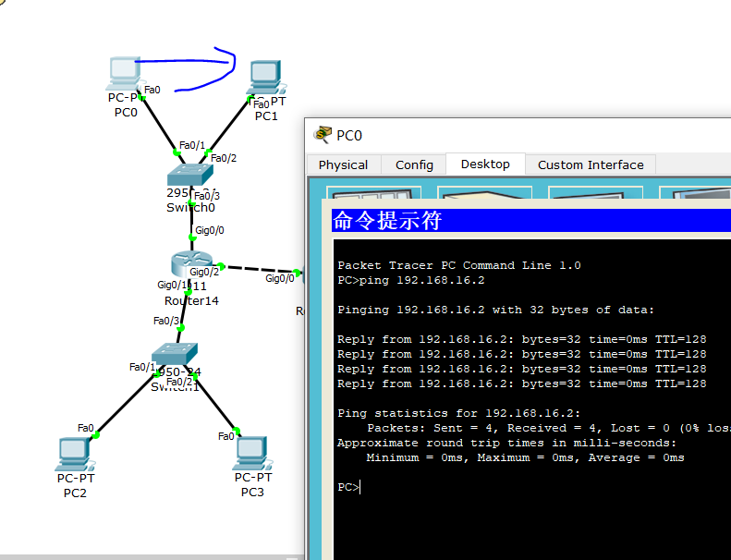Click the PC2 device name label
Viewport: 731px width, 560px height.
[75, 493]
